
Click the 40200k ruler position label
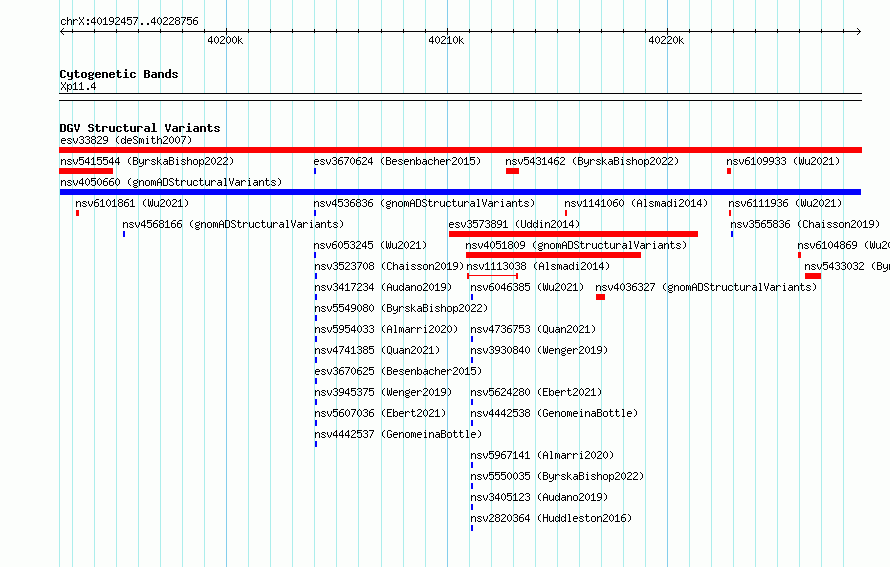[225, 40]
